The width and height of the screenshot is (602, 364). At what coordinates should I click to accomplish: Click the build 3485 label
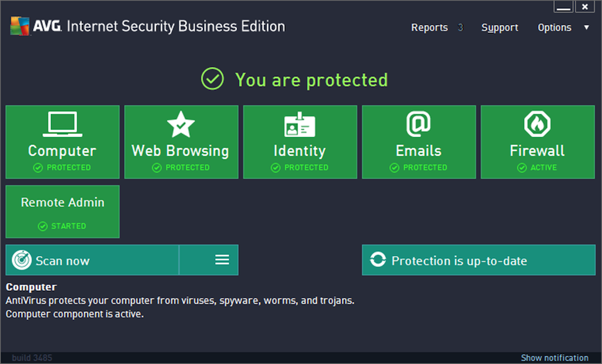(30, 358)
